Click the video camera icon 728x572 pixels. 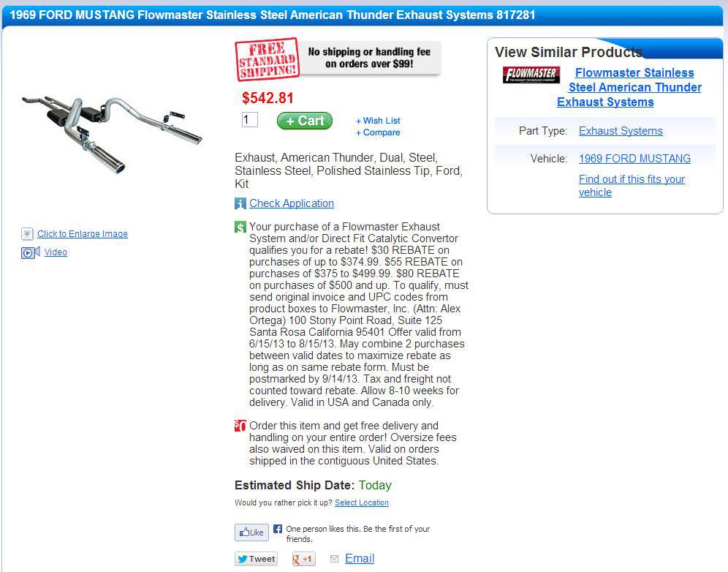coord(31,252)
